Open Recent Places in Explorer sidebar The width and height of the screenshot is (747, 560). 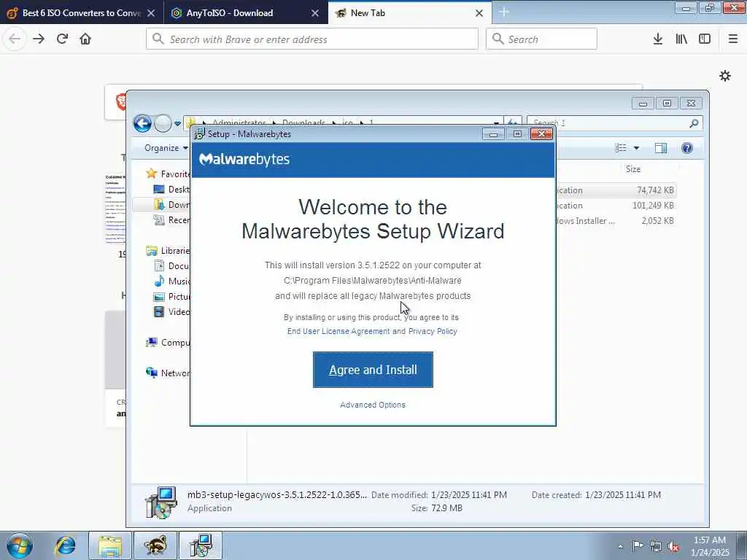click(x=171, y=219)
